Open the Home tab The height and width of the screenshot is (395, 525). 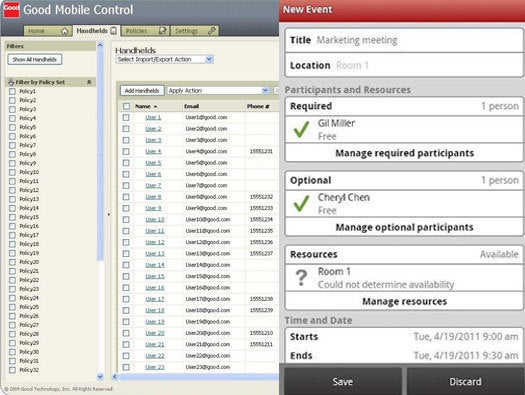click(47, 31)
